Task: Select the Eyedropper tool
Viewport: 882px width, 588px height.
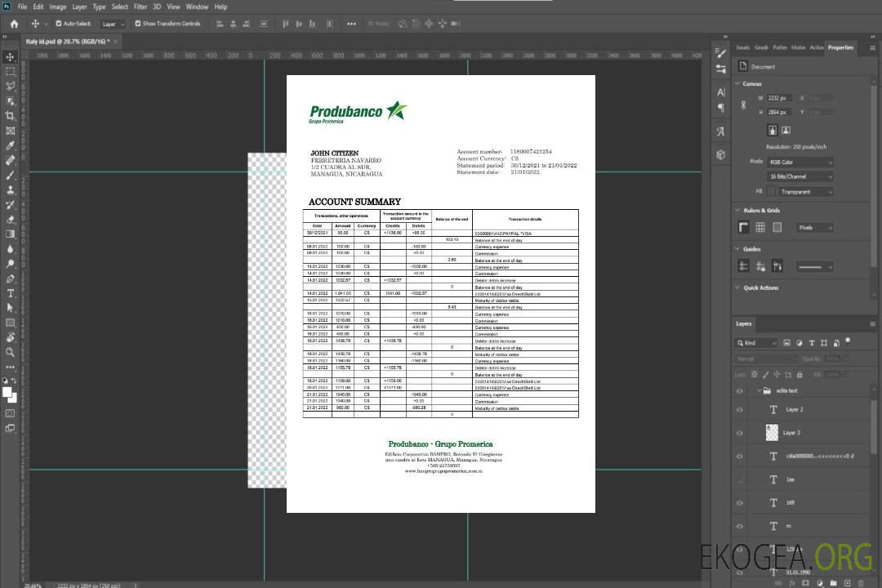Action: [x=11, y=145]
